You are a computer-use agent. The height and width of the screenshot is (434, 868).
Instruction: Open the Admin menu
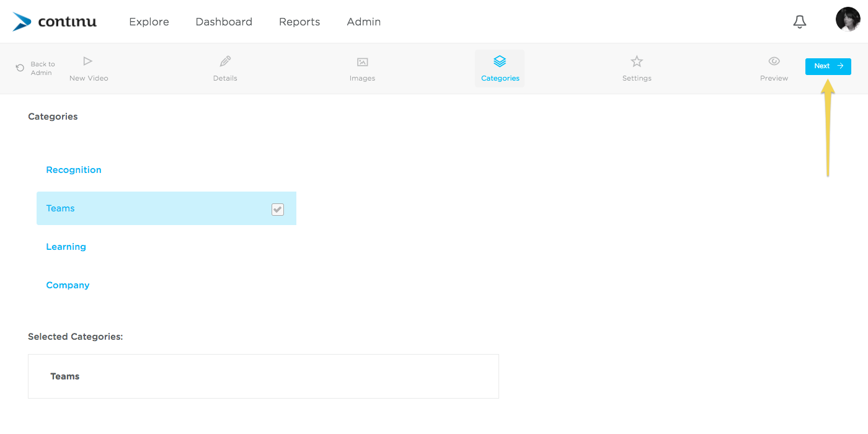pyautogui.click(x=364, y=22)
